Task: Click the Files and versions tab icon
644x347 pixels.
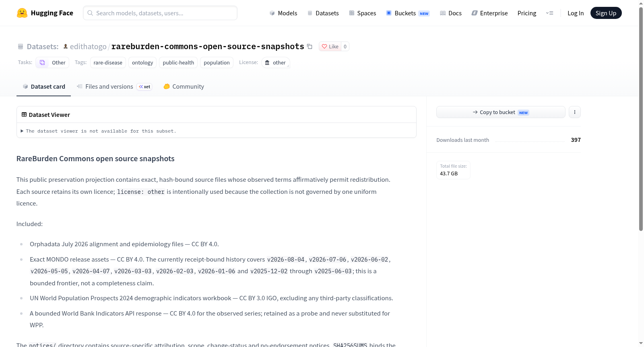Action: tap(80, 86)
